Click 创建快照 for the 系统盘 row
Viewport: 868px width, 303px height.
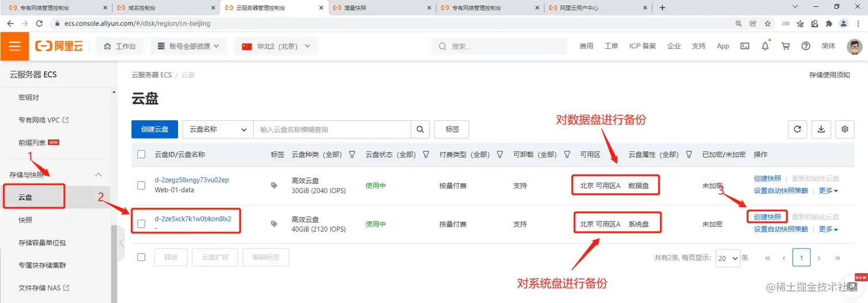768,217
